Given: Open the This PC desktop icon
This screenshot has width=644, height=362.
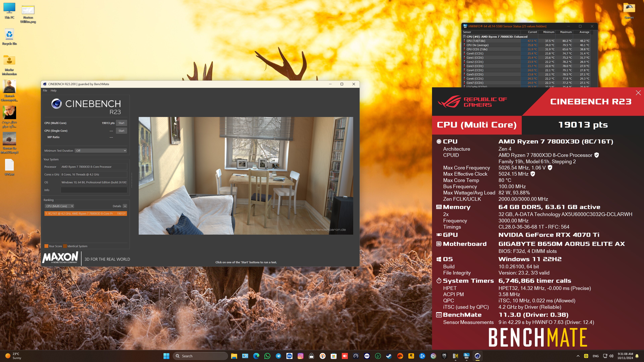Looking at the screenshot, I should (x=9, y=11).
